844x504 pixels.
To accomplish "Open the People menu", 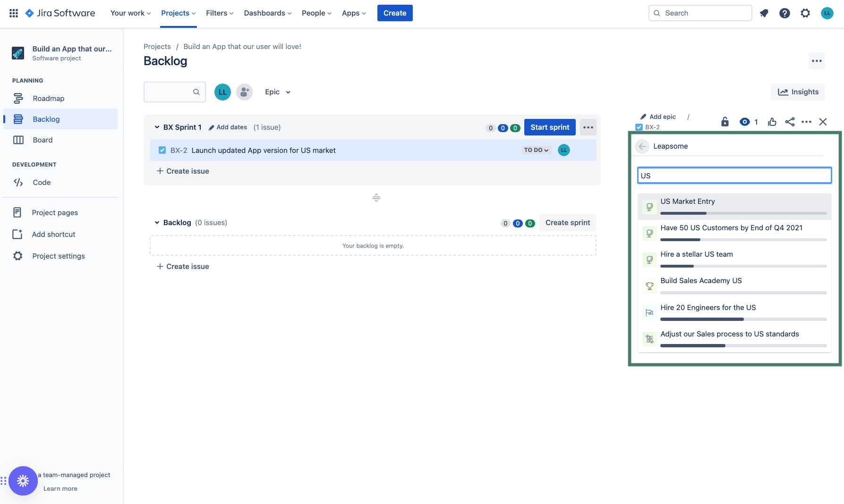I will pos(316,13).
